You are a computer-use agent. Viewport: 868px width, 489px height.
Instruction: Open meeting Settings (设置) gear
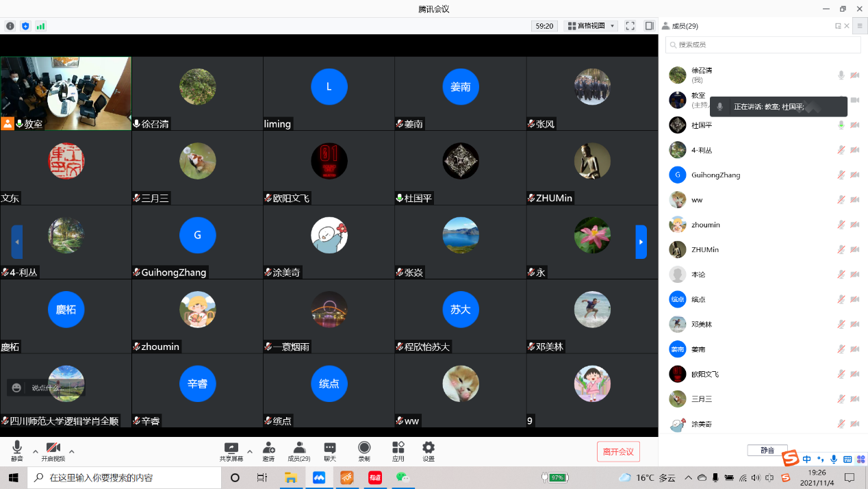[x=429, y=451]
